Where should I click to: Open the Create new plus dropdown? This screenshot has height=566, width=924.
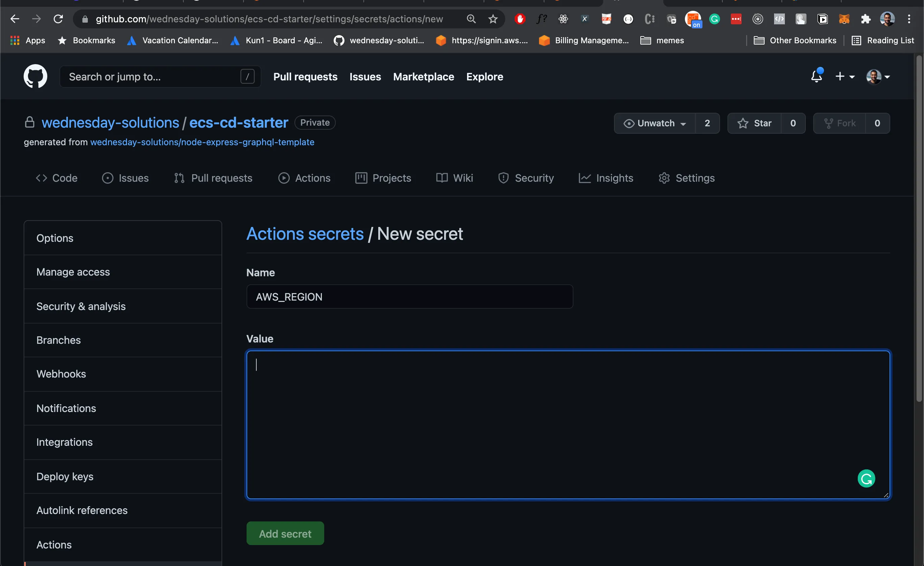845,77
